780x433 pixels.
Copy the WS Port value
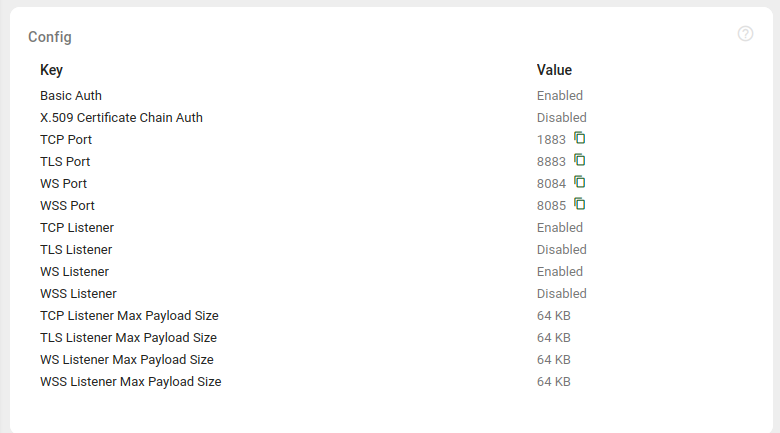point(580,182)
